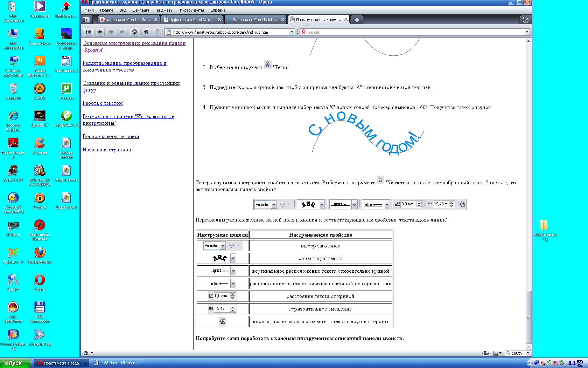Open 'Редактирование, преобразование и композиция объектов' link
The width and height of the screenshot is (588, 368).
point(124,67)
